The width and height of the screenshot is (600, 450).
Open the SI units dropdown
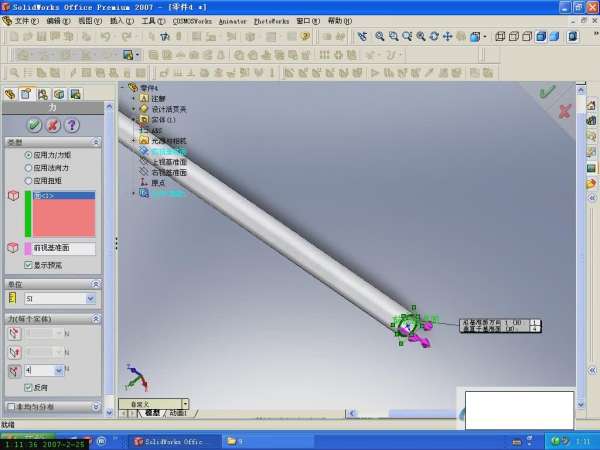(90, 298)
